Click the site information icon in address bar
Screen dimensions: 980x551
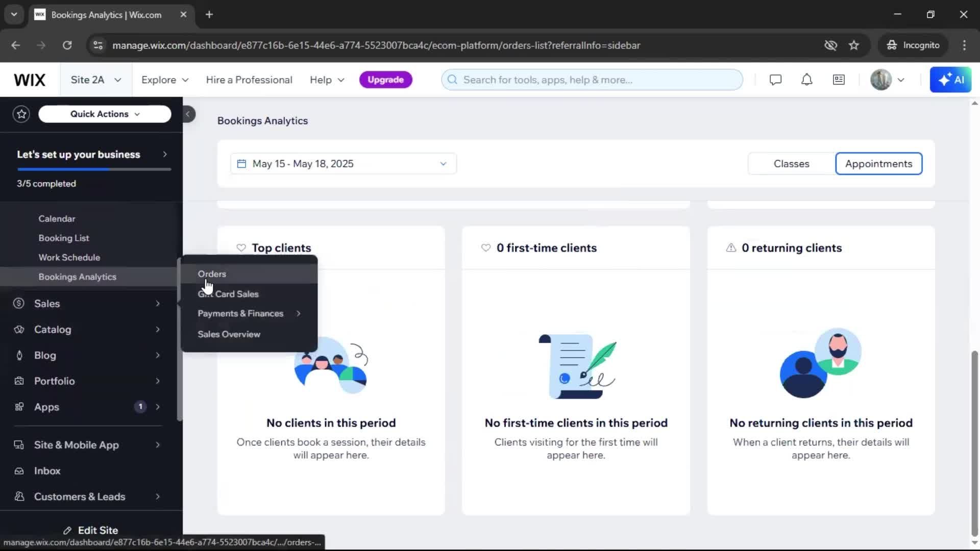click(x=97, y=45)
